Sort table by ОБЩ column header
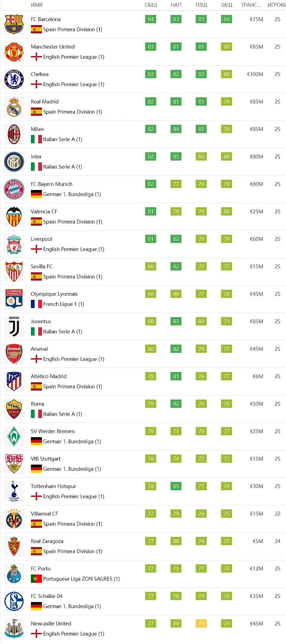This screenshot has height=644, width=286. [151, 5]
